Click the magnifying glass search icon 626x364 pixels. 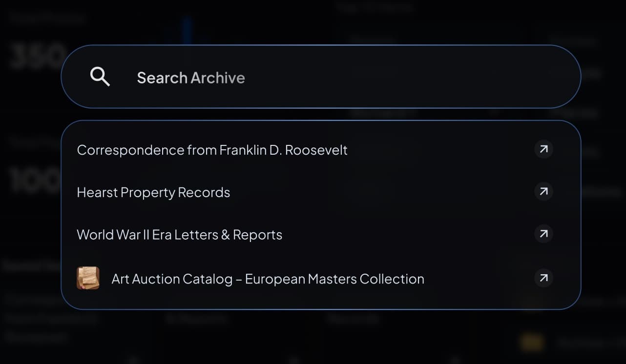pos(100,77)
